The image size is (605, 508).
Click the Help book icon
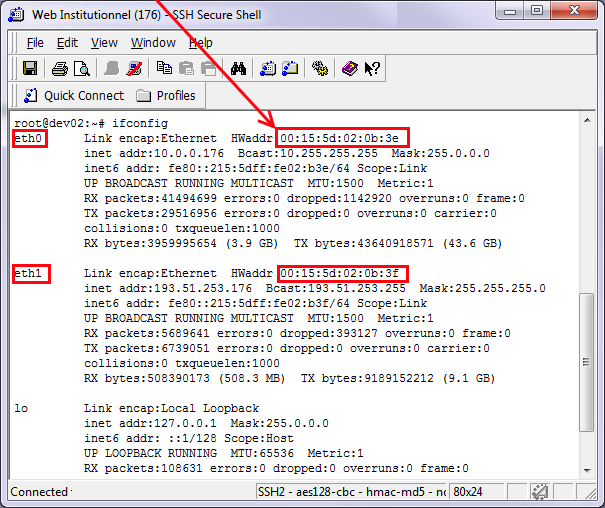(349, 69)
